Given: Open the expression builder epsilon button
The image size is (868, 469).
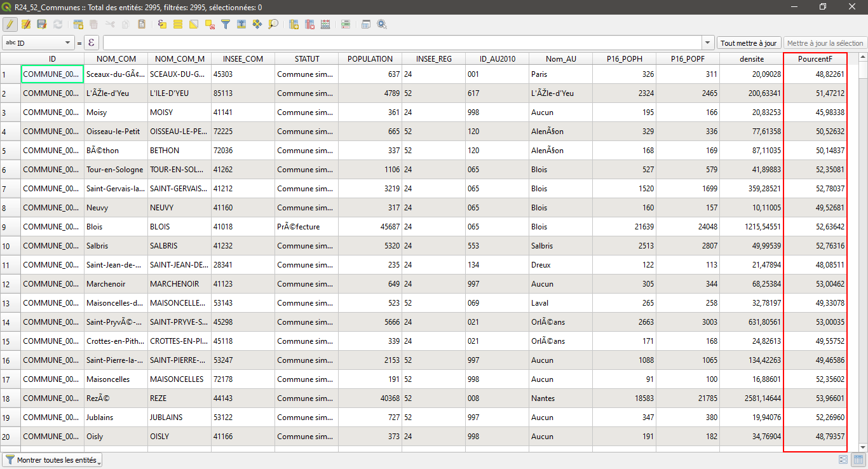Looking at the screenshot, I should click(92, 43).
